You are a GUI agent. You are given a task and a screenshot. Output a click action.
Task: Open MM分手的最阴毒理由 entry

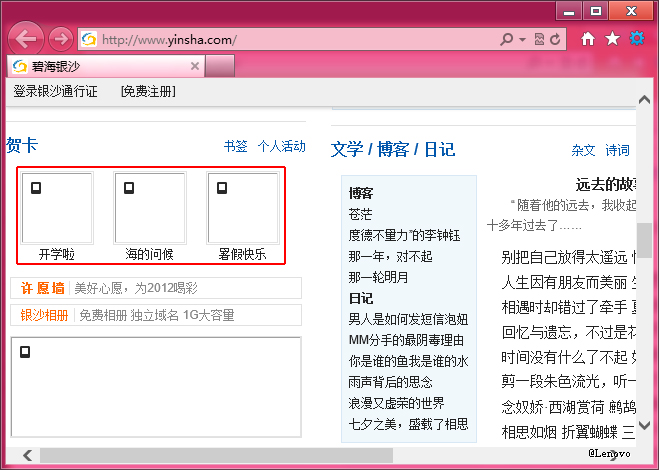(406, 340)
